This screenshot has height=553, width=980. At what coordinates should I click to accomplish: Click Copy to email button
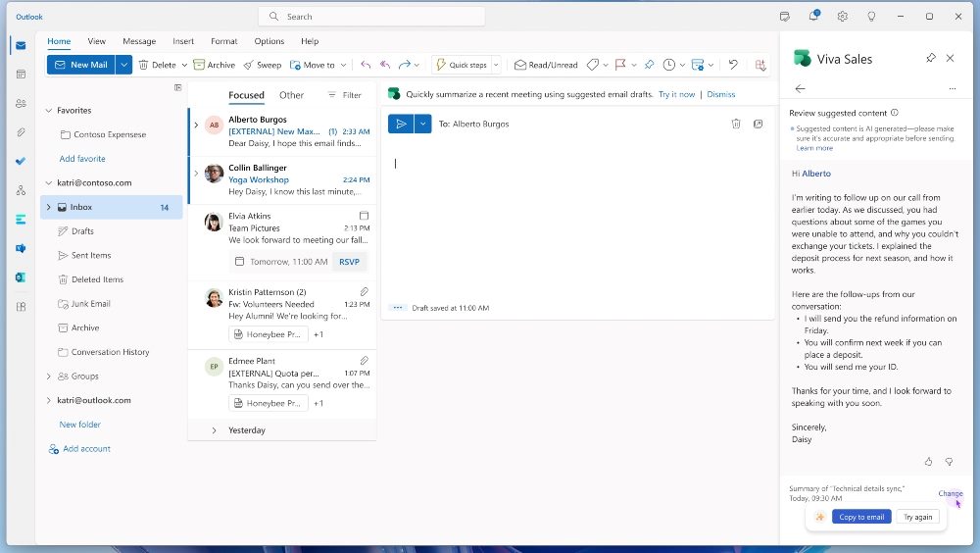coord(861,517)
